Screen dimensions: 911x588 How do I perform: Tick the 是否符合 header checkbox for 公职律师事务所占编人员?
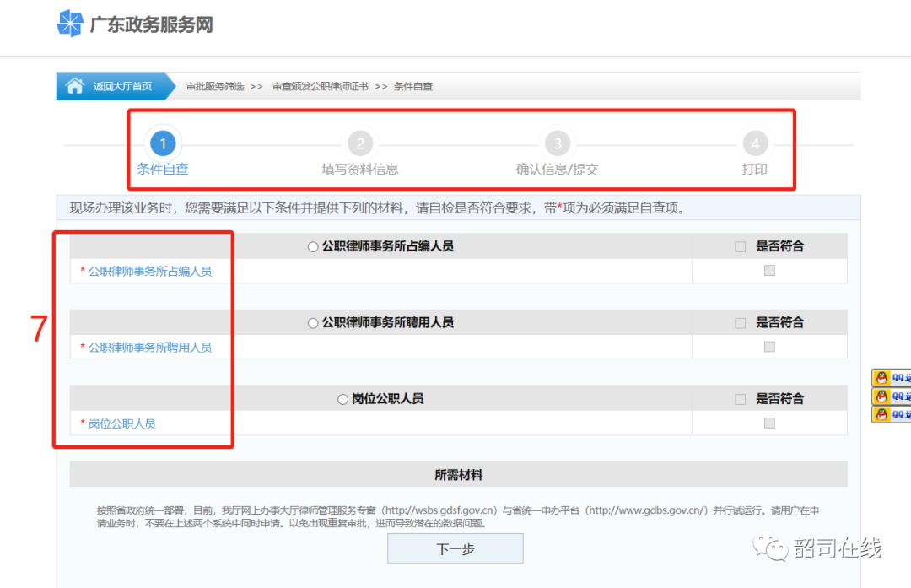[741, 247]
